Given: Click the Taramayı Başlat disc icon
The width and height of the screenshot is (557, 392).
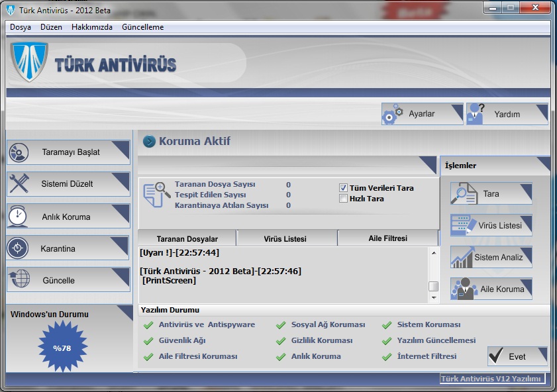Looking at the screenshot, I should pyautogui.click(x=19, y=152).
